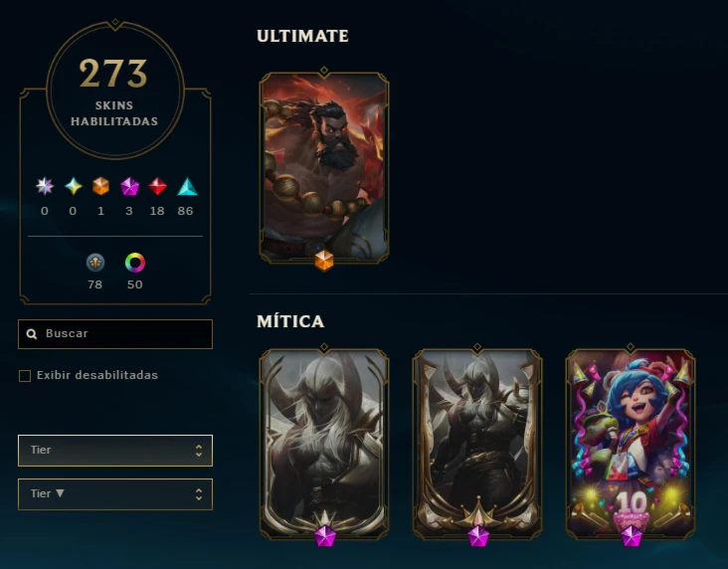Click the transcendent white star gem icon
Viewport: 728px width, 569px height.
point(45,186)
